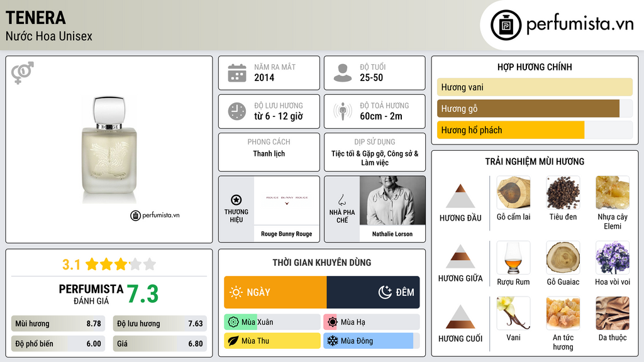Click the Rouge Bunny Rouge brand logo
This screenshot has height=362, width=644.
[x=287, y=200]
